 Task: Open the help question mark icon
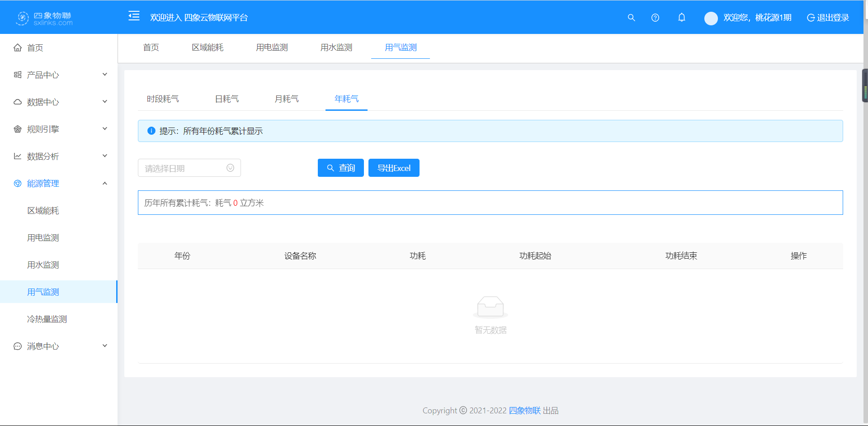click(655, 18)
